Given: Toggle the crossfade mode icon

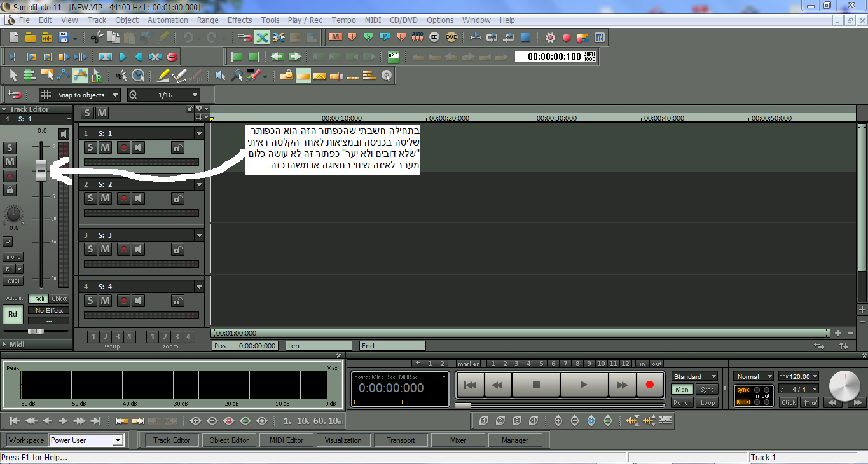Looking at the screenshot, I should (x=262, y=38).
